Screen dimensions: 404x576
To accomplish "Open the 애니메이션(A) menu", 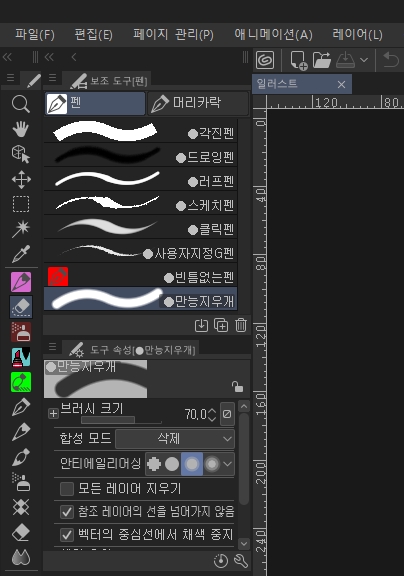I will point(274,35).
